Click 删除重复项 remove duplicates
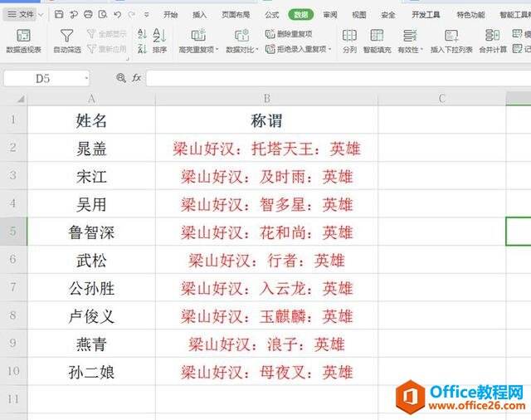This screenshot has width=531, height=420. 289,34
